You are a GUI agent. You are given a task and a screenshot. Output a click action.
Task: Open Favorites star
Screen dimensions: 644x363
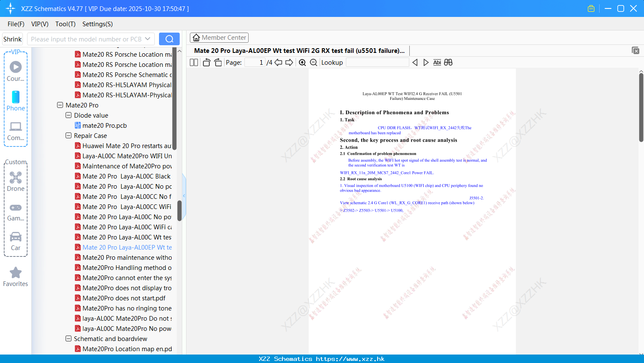(16, 277)
